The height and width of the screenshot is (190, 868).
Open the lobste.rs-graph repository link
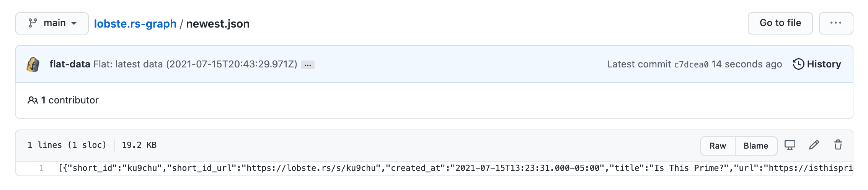pos(135,24)
